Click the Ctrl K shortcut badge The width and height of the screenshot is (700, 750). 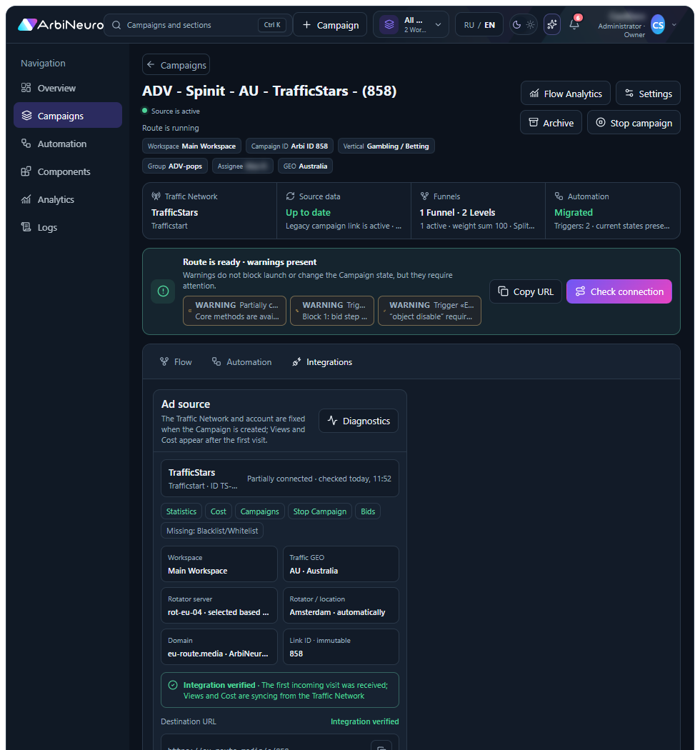pos(271,25)
